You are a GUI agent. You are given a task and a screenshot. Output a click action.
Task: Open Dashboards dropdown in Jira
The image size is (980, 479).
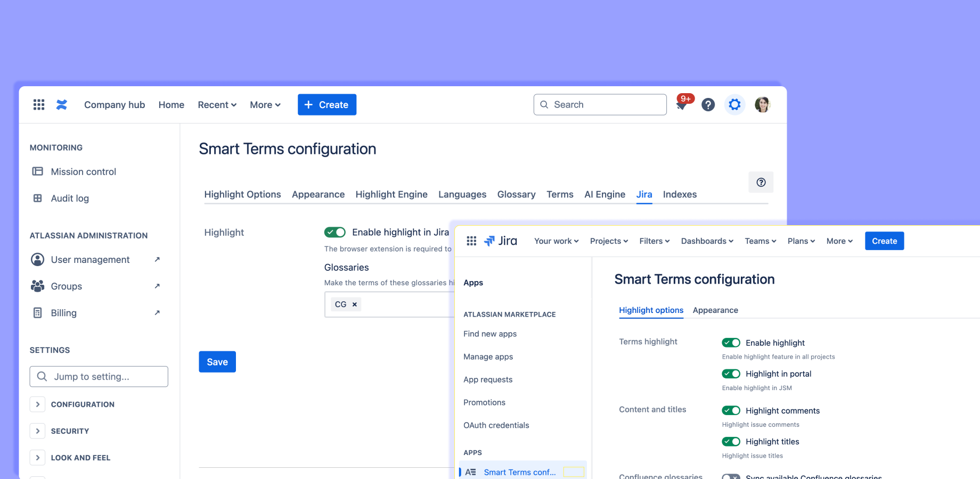tap(707, 241)
